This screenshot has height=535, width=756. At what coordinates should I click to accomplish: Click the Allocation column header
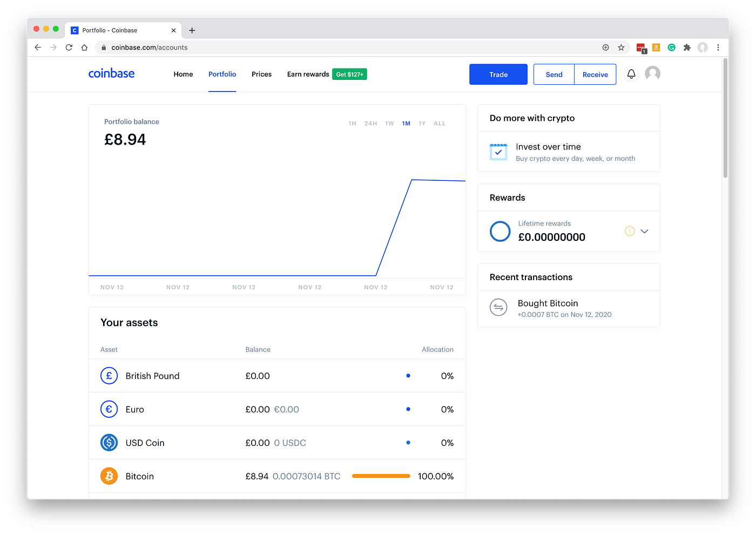437,349
